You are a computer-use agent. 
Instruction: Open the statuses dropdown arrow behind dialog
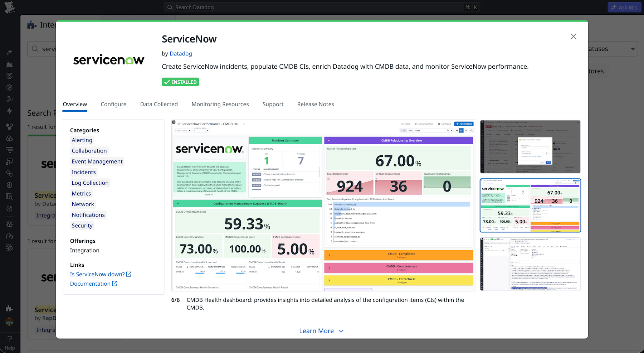click(x=633, y=49)
